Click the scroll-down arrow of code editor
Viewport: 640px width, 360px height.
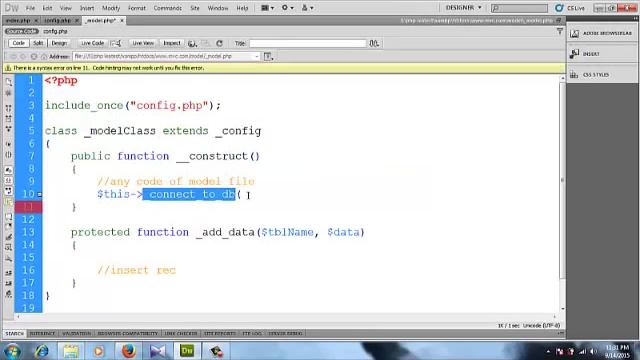pyautogui.click(x=562, y=309)
